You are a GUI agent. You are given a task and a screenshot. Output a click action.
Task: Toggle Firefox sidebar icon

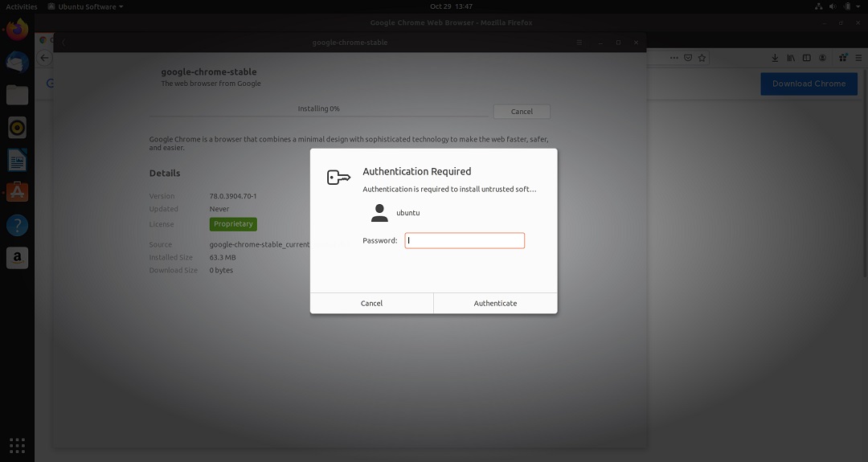pos(807,58)
